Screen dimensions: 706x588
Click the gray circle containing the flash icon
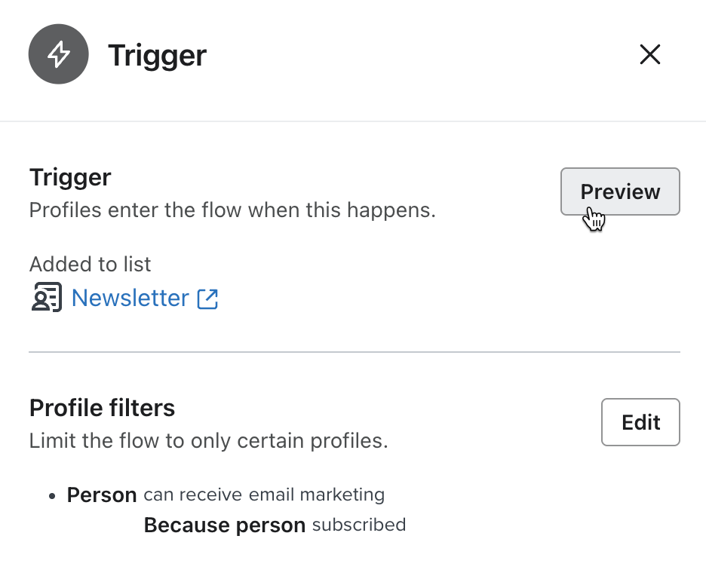58,54
